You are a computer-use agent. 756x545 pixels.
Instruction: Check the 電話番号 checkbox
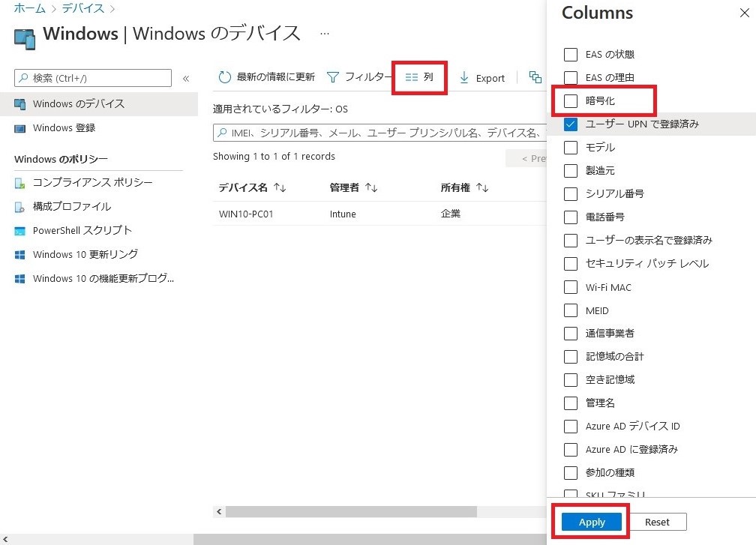[570, 217]
